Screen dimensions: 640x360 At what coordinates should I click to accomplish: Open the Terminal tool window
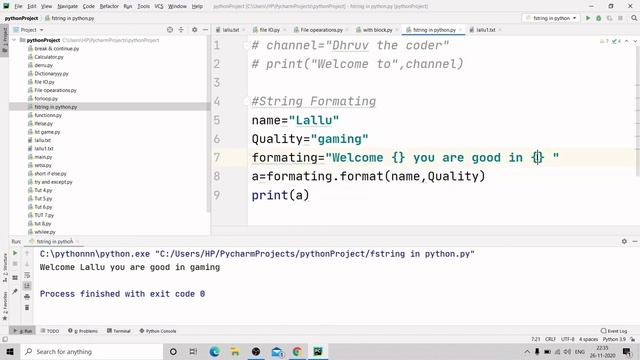point(119,331)
